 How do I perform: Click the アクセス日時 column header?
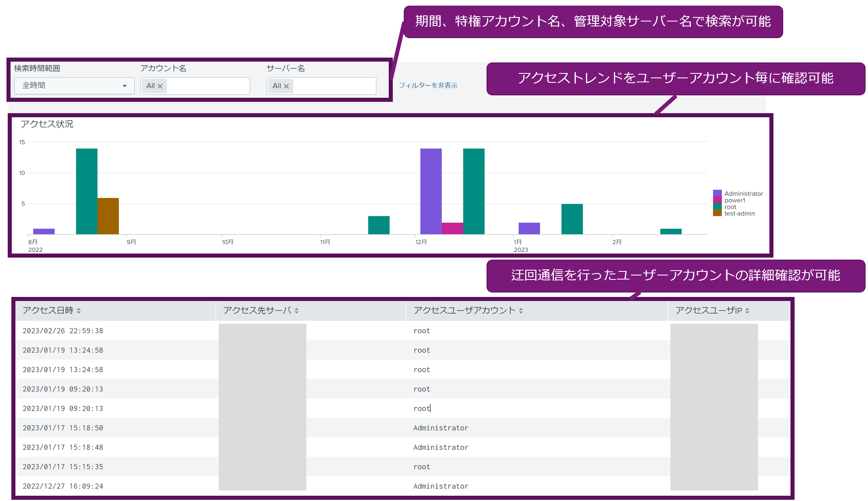48,310
